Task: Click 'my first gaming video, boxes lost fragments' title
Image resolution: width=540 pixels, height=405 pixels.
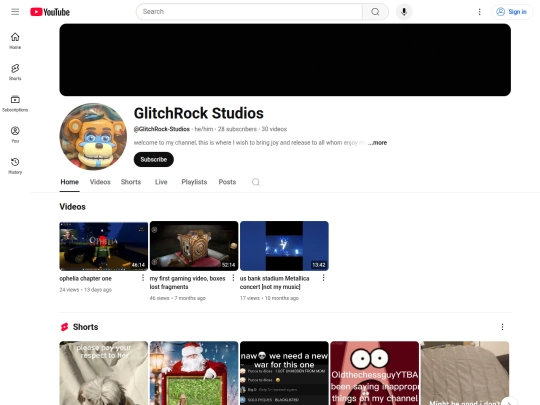Action: (x=187, y=282)
